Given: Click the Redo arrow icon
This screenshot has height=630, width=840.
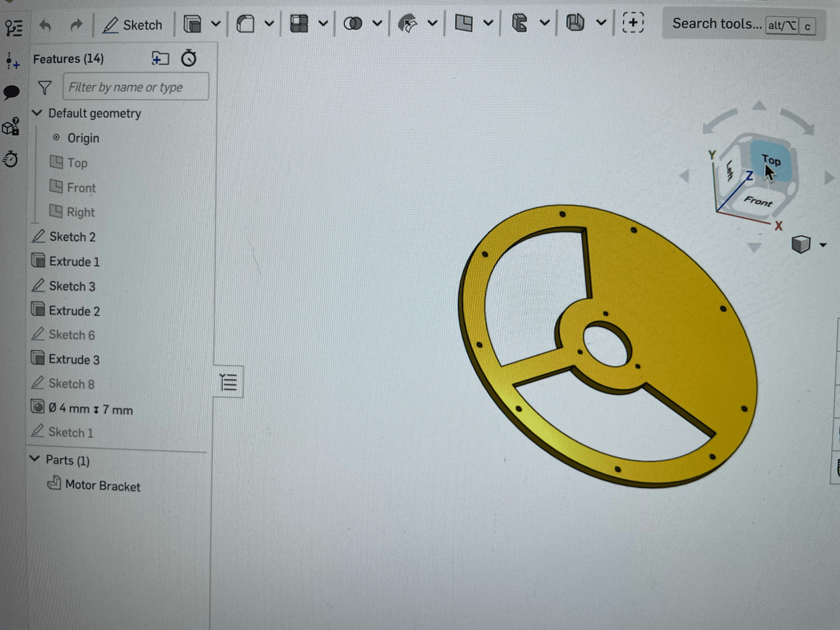Looking at the screenshot, I should pyautogui.click(x=76, y=26).
